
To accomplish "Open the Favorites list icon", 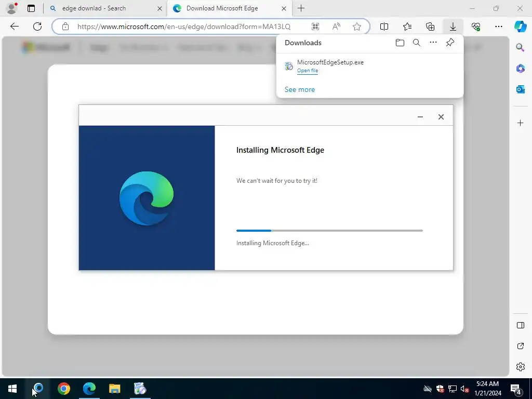I will (407, 26).
